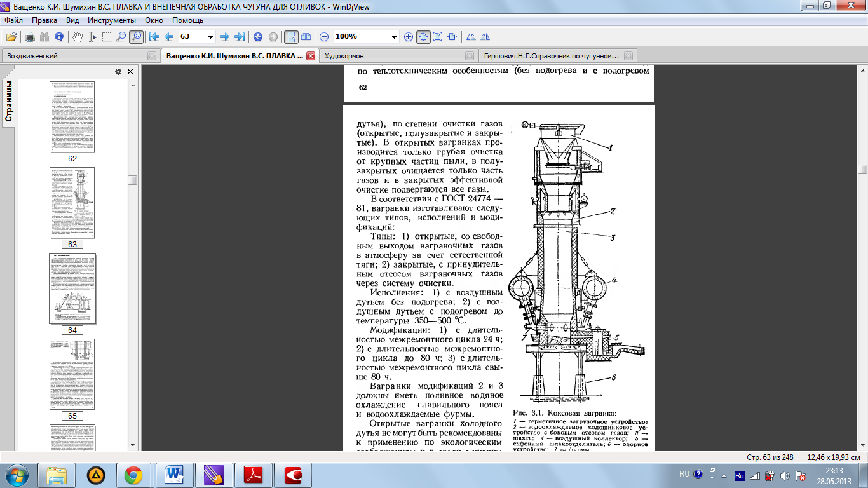This screenshot has width=868, height=488.
Task: Click the zoom in plus icon
Action: point(409,37)
